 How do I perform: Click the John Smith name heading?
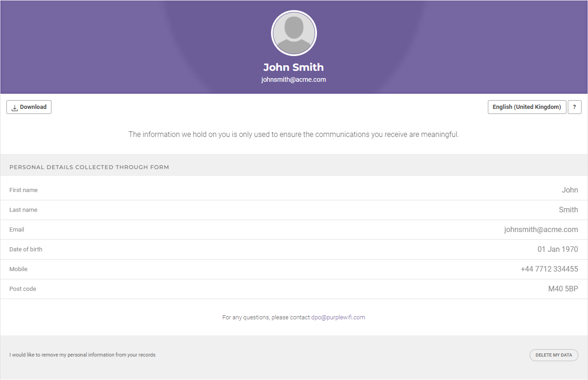point(294,68)
